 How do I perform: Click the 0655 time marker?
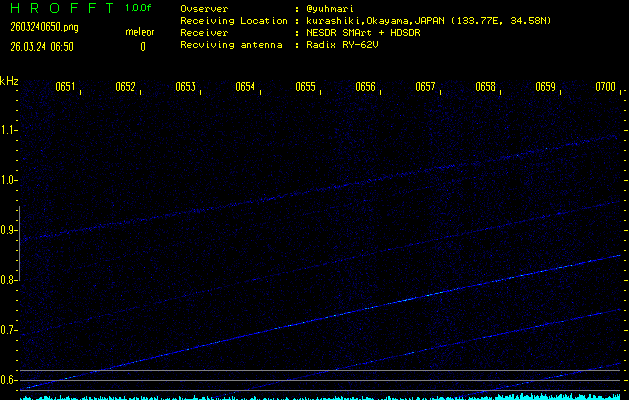(305, 87)
